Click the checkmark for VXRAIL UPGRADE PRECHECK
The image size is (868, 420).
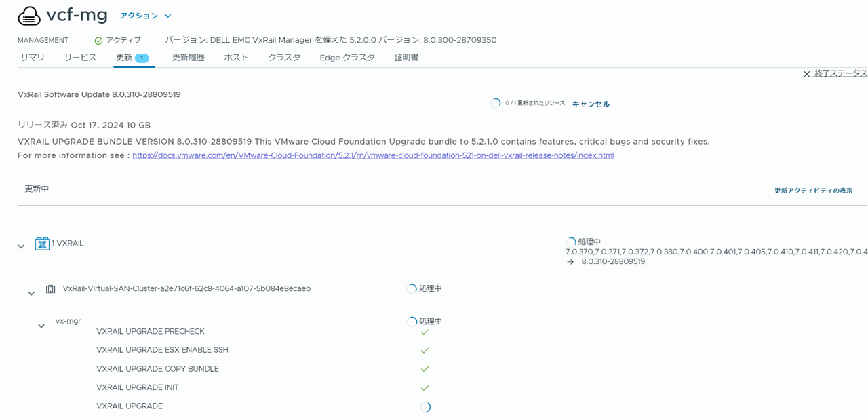pos(425,332)
